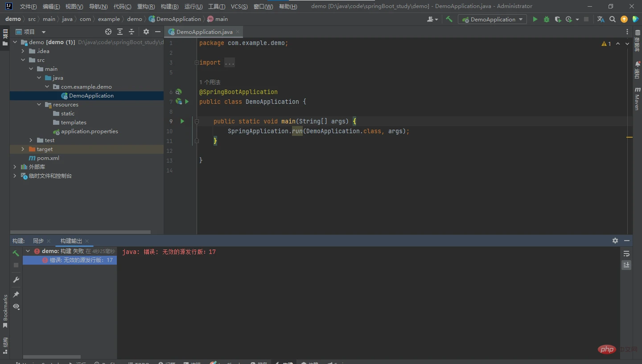Toggle the eye view options in build panel

click(16, 307)
